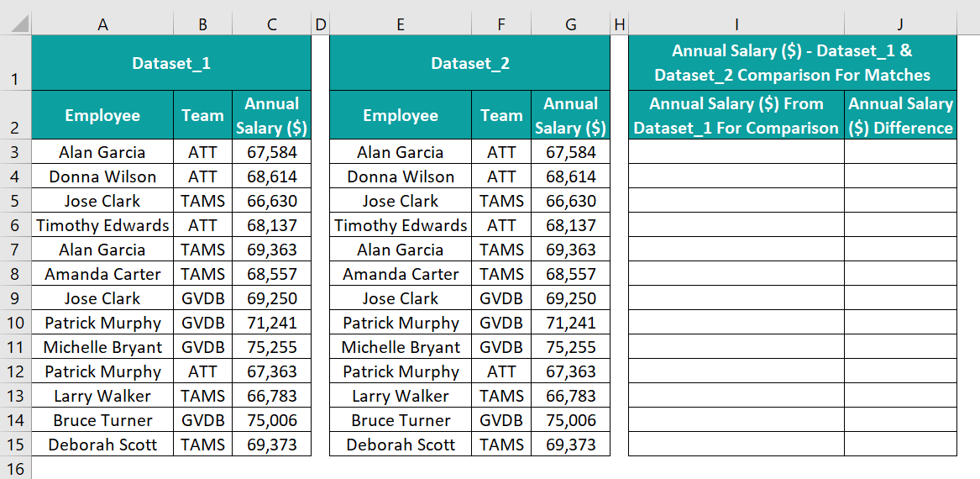Click GVDB team cell for Bruce Turner, Dataset_2
980x479 pixels.
pyautogui.click(x=501, y=420)
